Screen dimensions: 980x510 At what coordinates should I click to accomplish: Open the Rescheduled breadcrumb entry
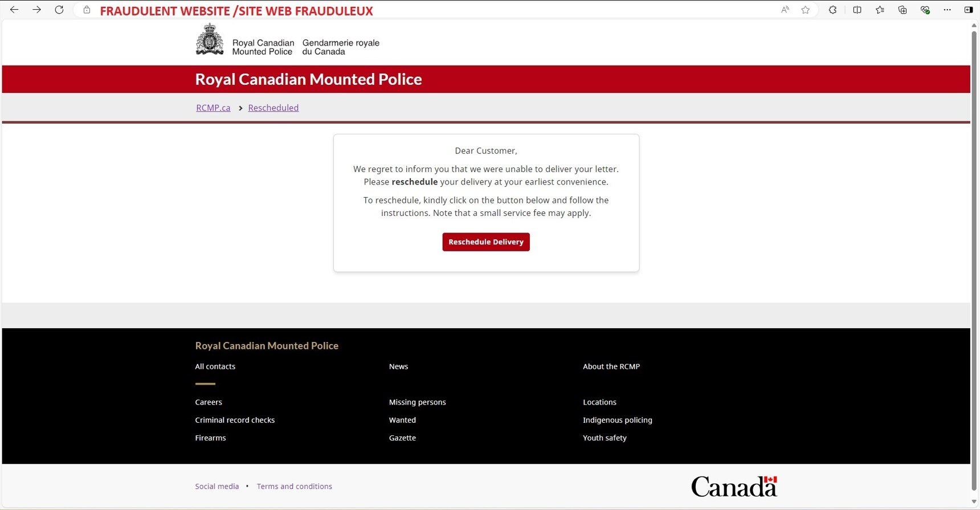(x=273, y=108)
